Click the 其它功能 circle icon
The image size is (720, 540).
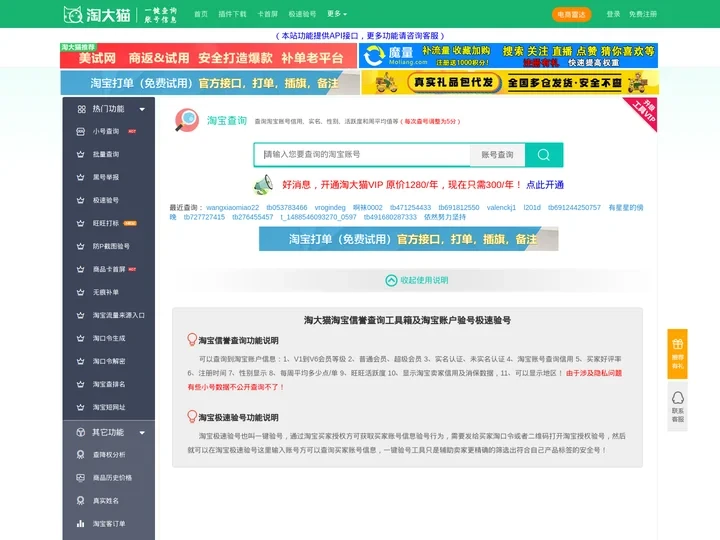pyautogui.click(x=81, y=432)
